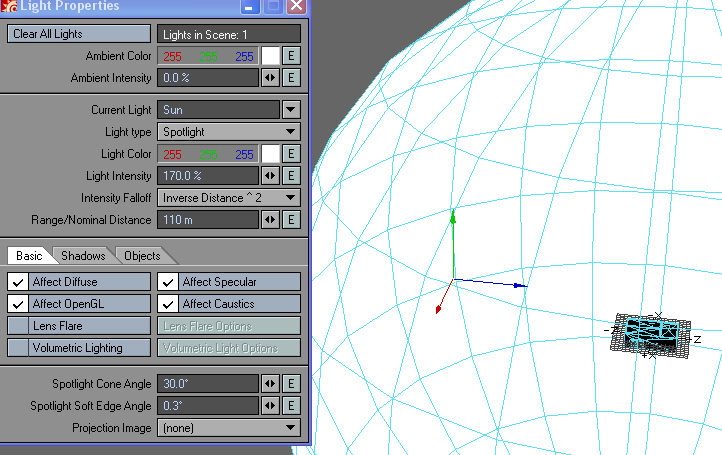
Task: Click envelope E for Spotlight Soft Edge Angle
Action: (x=291, y=406)
